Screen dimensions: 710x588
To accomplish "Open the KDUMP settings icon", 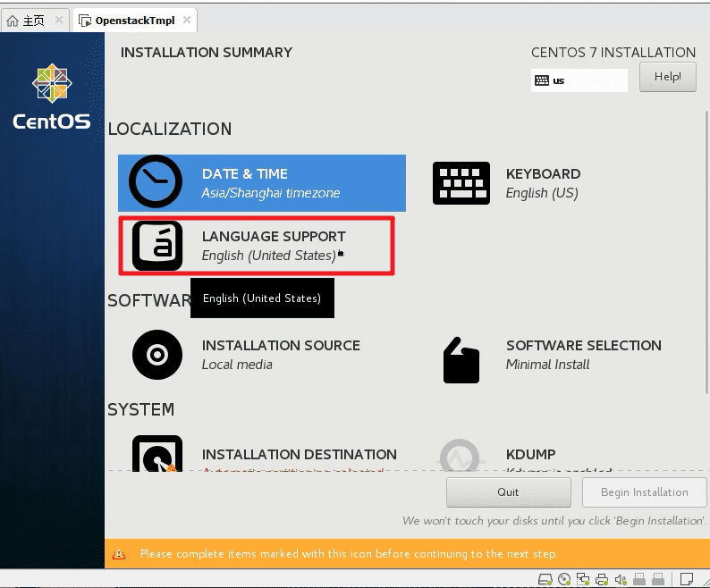I will pyautogui.click(x=460, y=456).
